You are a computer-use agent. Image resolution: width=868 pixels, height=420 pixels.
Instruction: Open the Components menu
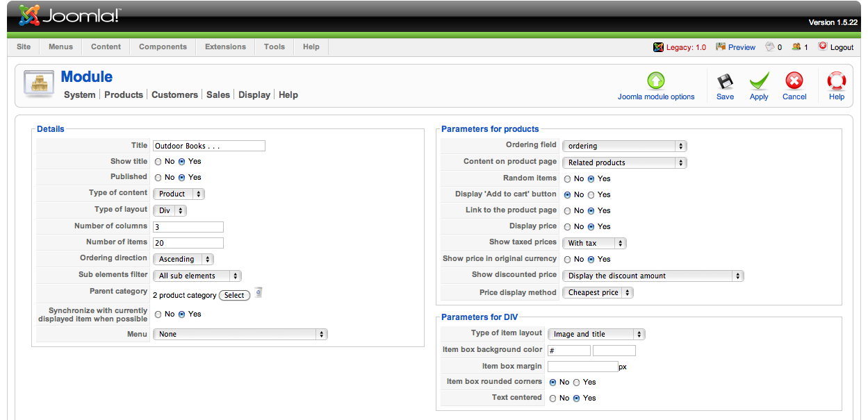click(x=163, y=47)
